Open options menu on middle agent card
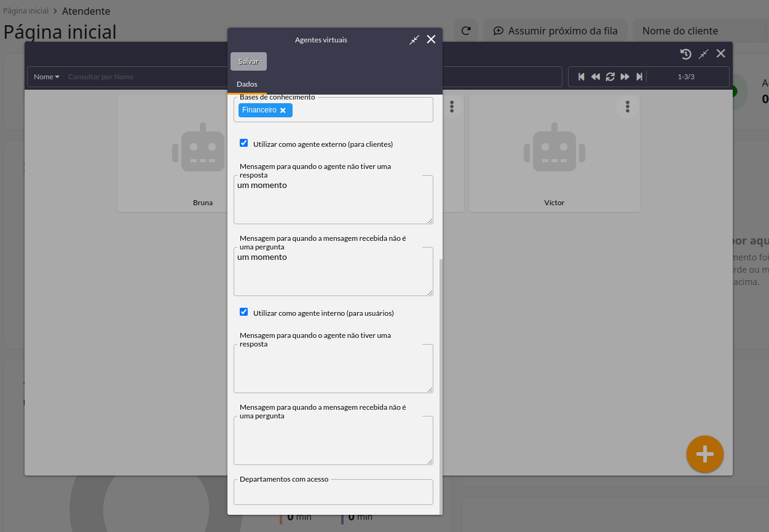Image resolution: width=769 pixels, height=532 pixels. tap(452, 107)
